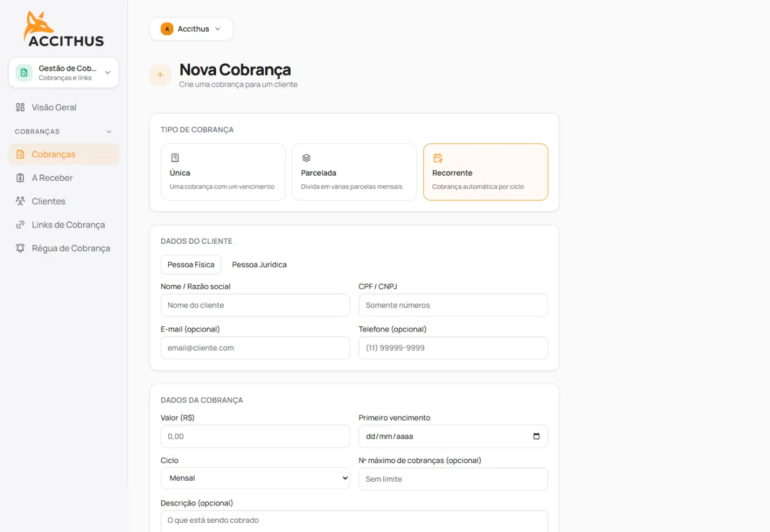Open A Receber page
The image size is (770, 532).
point(64,178)
